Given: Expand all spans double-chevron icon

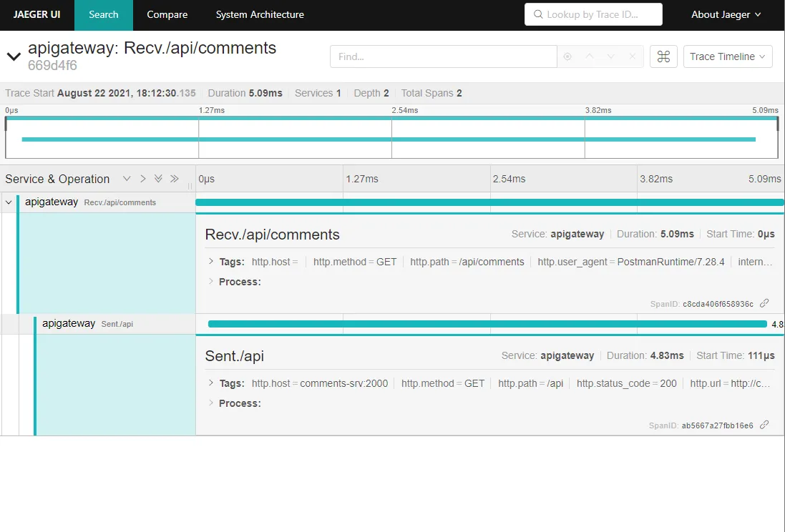Looking at the screenshot, I should [158, 179].
